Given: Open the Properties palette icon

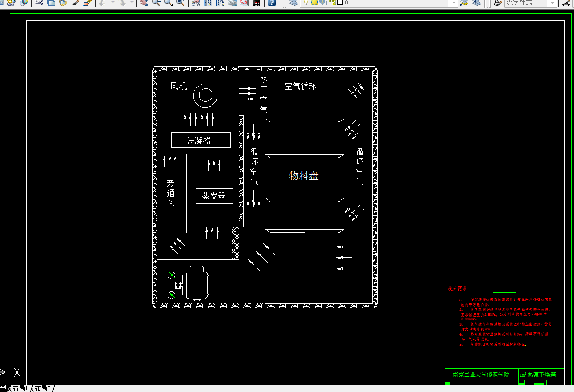Looking at the screenshot, I should [x=196, y=3].
